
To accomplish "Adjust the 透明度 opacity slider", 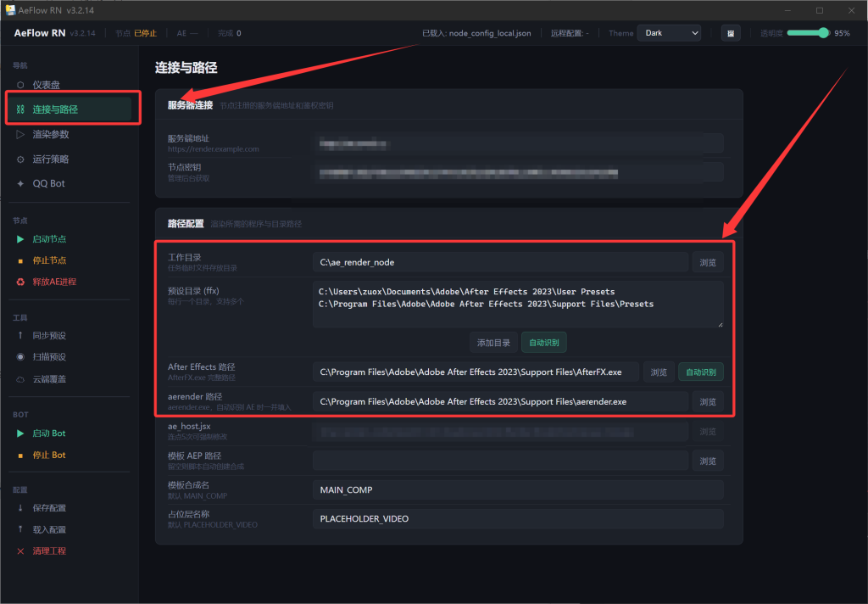I will 808,33.
